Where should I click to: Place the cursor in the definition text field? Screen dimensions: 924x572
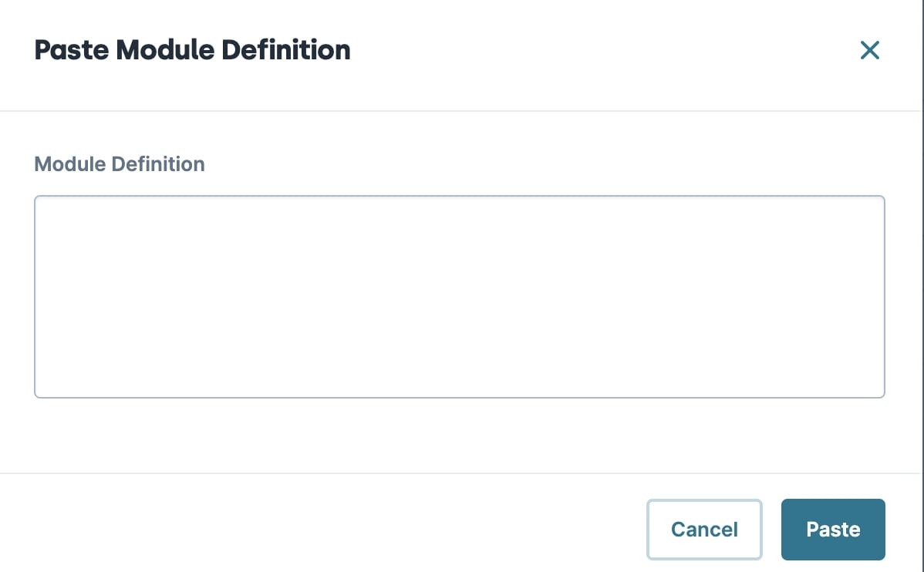point(459,296)
